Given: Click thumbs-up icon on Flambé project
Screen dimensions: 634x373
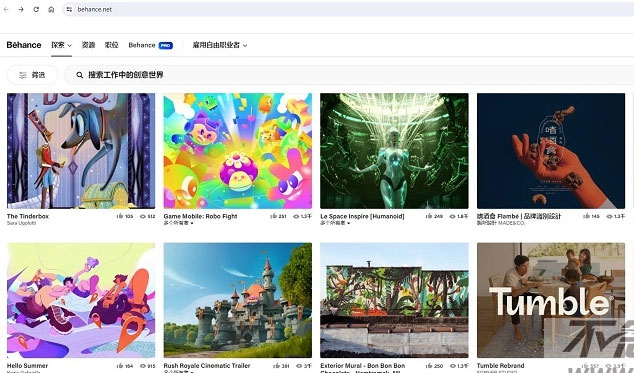Looking at the screenshot, I should [x=586, y=216].
